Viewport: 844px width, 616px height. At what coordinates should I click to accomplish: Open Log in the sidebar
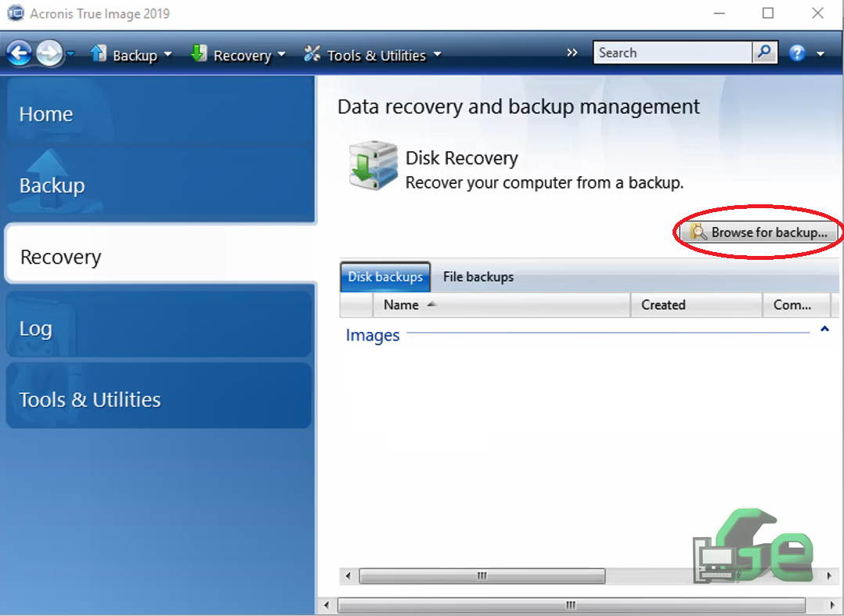tap(159, 325)
